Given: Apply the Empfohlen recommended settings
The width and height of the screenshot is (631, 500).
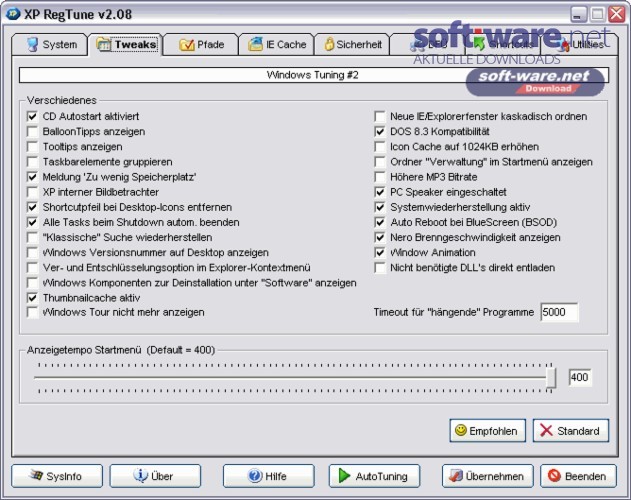Looking at the screenshot, I should (x=487, y=431).
